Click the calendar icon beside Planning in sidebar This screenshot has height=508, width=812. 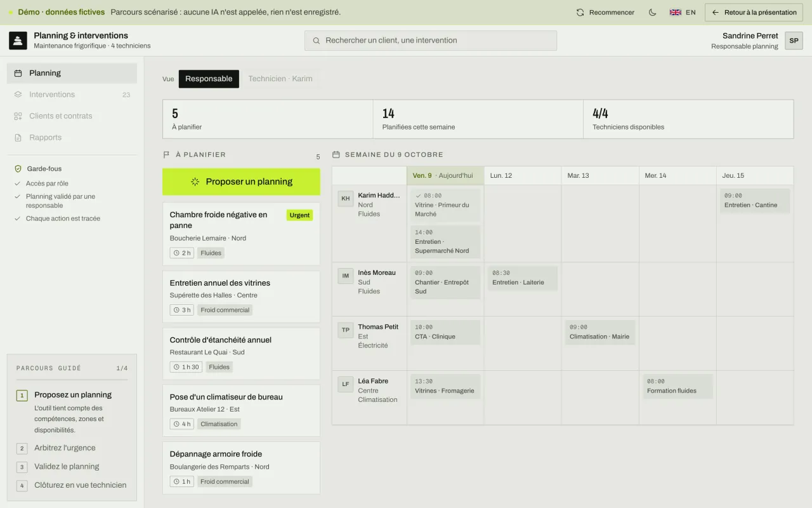(18, 73)
